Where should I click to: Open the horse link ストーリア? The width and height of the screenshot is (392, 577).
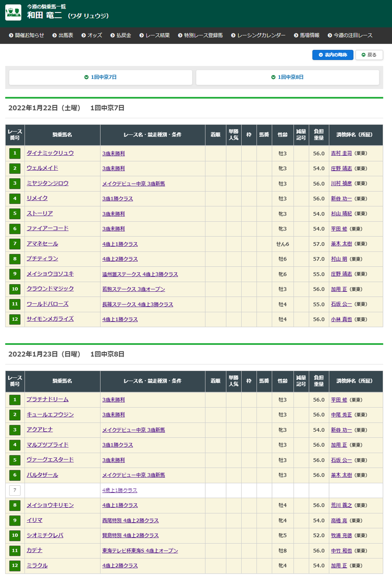click(x=40, y=213)
